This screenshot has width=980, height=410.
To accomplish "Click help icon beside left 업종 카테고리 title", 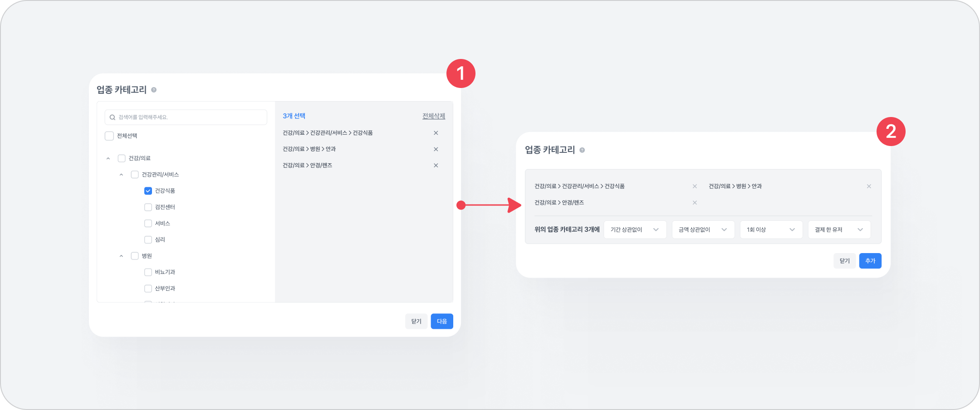I will 154,90.
